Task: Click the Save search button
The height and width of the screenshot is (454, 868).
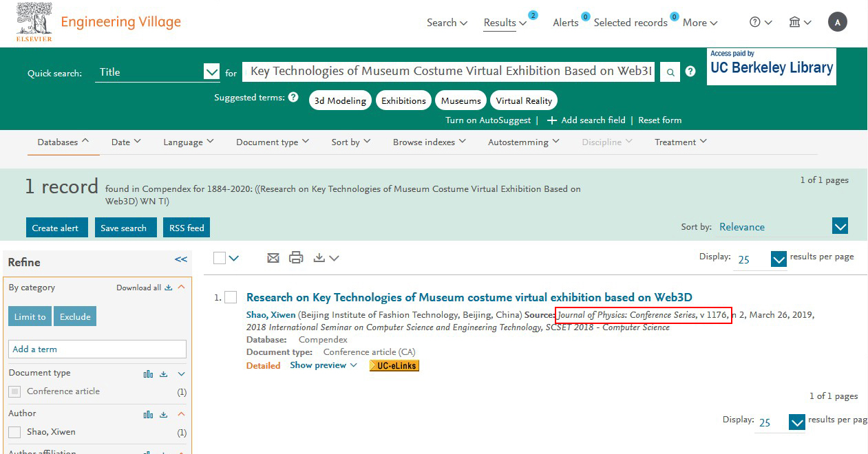Action: [124, 228]
